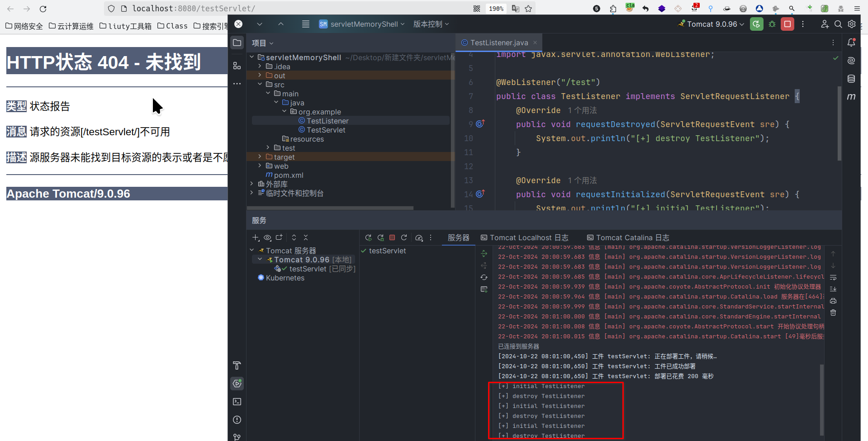Screen dimensions: 868x441
Task: Open the 网络安全 bookmark folder
Action: [x=24, y=26]
